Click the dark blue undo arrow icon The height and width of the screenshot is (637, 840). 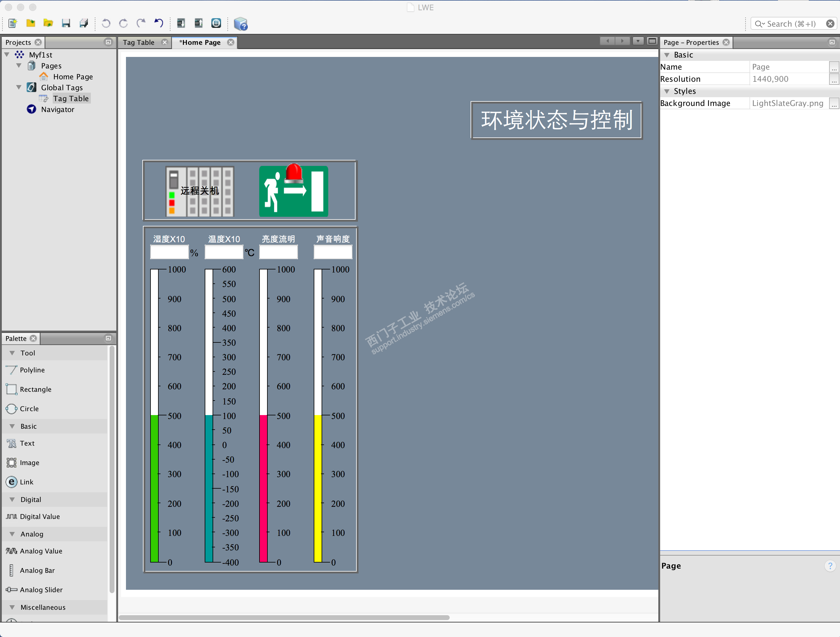(x=159, y=24)
